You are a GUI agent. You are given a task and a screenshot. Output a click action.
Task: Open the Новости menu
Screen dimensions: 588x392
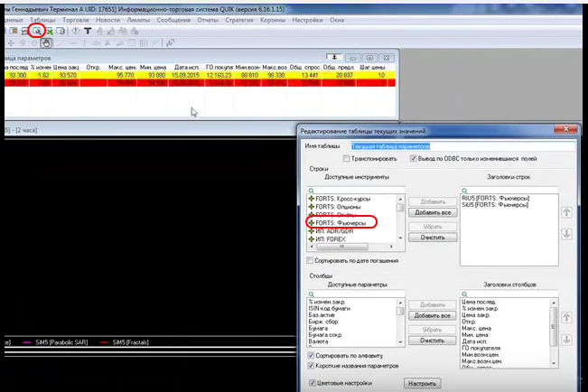coord(108,20)
